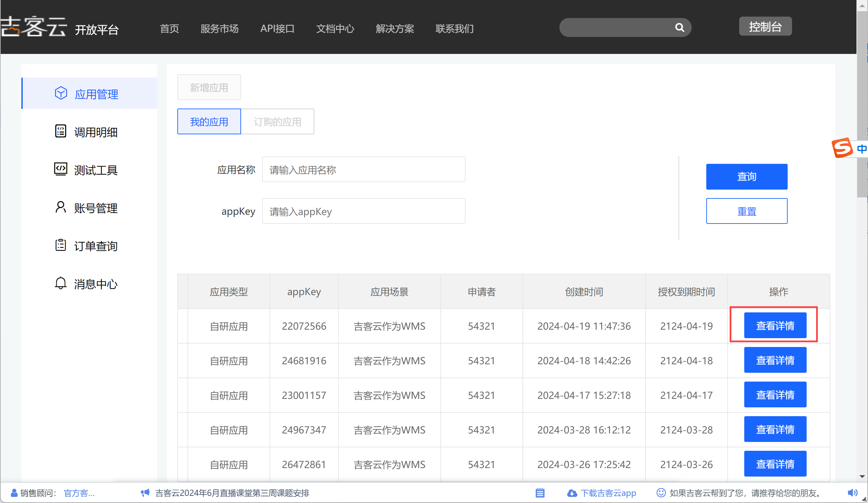Image resolution: width=868 pixels, height=503 pixels.
Task: Click 下载吉客云app link
Action: [608, 493]
